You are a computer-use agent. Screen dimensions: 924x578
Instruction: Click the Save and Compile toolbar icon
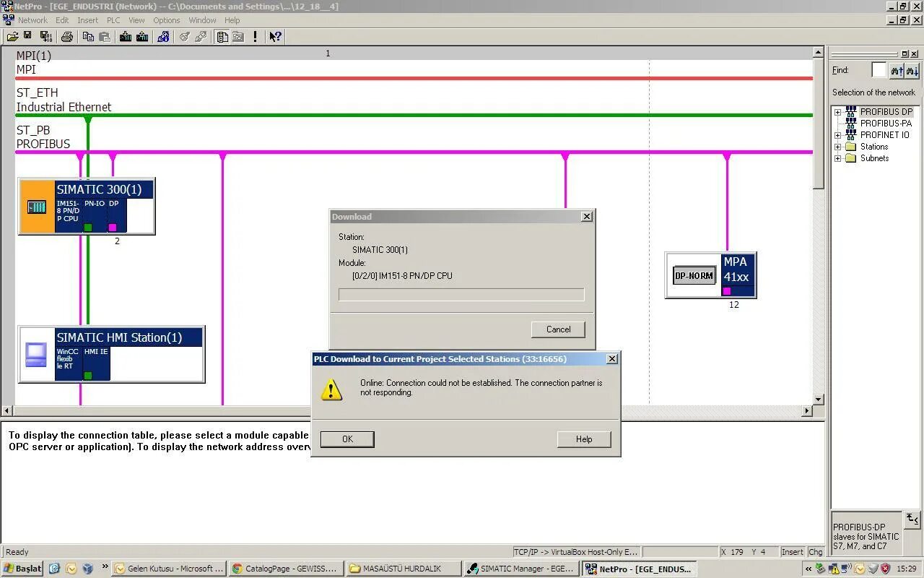click(45, 36)
